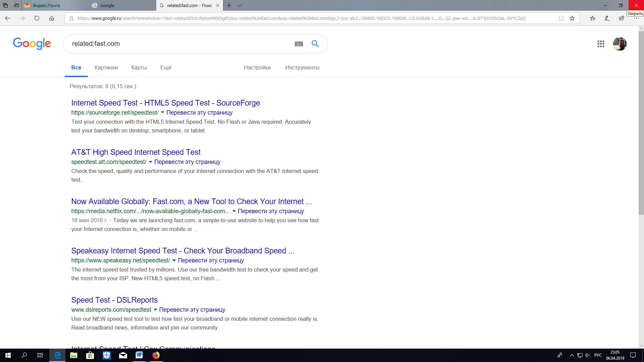
Task: Click the scrollbar down arrow
Action: click(x=641, y=346)
